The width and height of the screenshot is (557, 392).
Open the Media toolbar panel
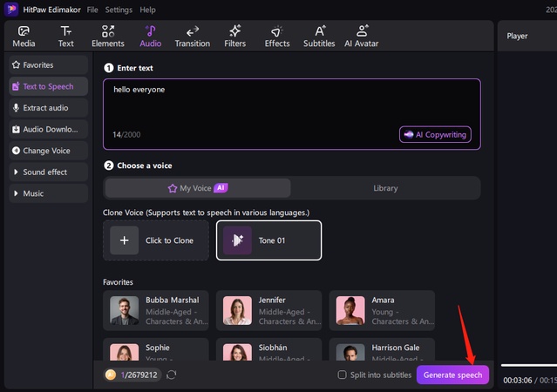pyautogui.click(x=24, y=36)
